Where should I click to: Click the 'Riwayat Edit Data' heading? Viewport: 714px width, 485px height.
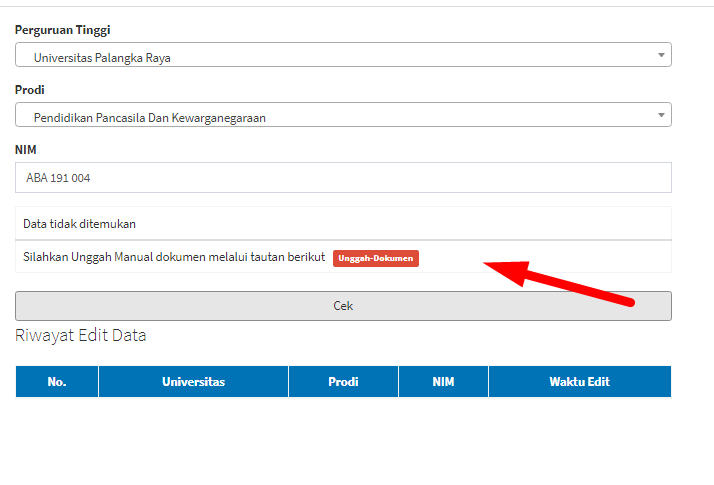81,336
